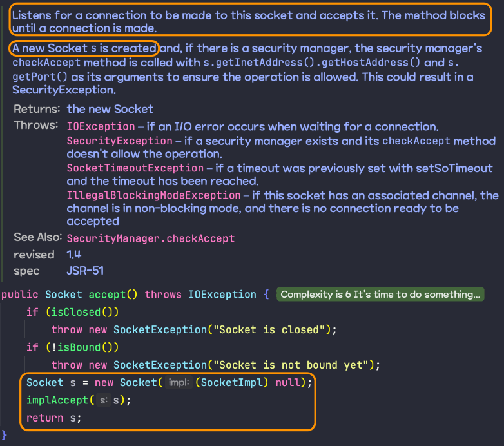The height and width of the screenshot is (446, 504).
Task: Click the 'Complexity is 6' inlay hint
Action: pos(380,295)
